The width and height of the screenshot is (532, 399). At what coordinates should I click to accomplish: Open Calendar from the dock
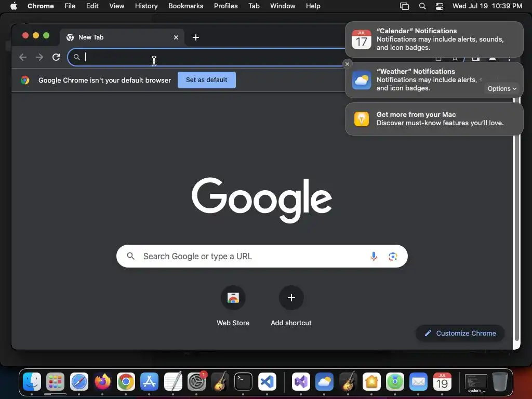[442, 382]
